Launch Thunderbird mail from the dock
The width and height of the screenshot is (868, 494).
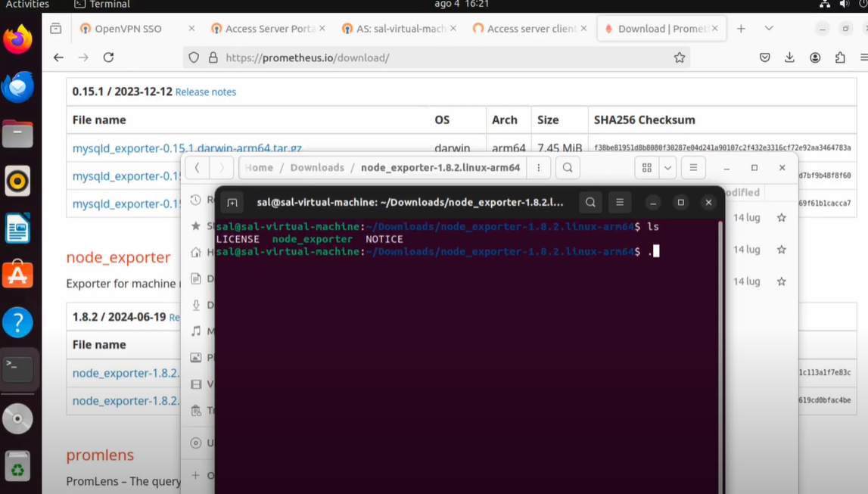point(17,87)
